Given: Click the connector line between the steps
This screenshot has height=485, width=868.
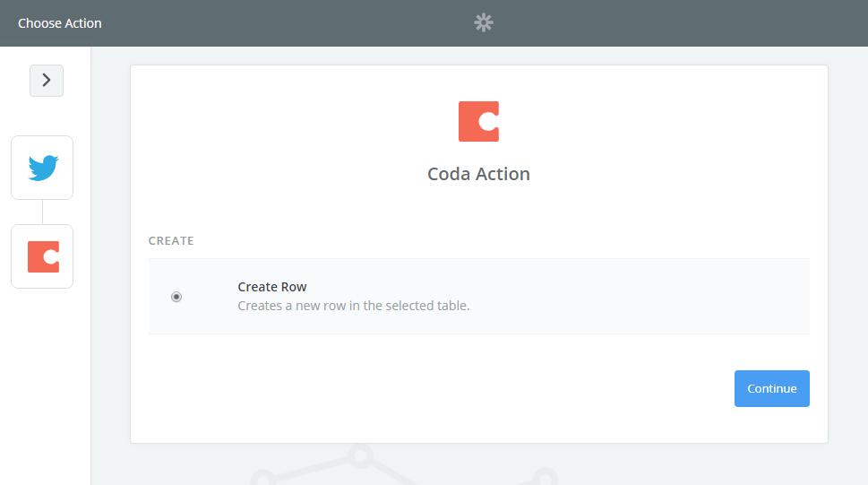Looking at the screenshot, I should [x=42, y=212].
